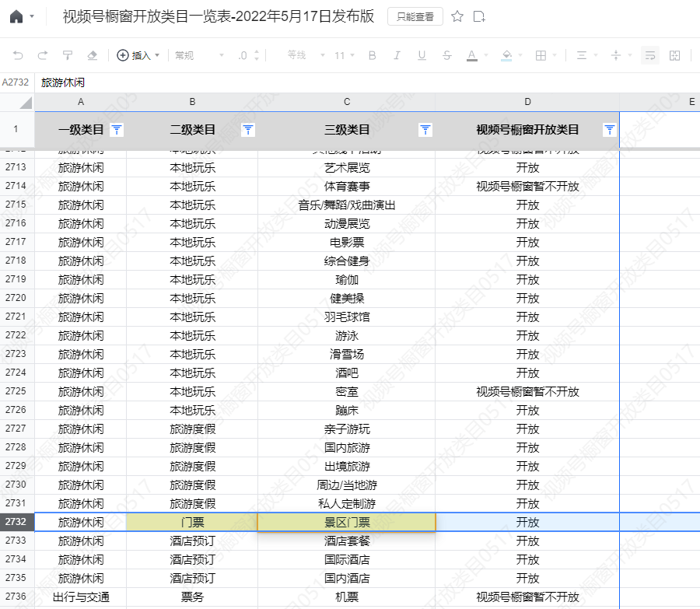Select the format painter tool
Screen dimensions: 700x609
(68, 55)
